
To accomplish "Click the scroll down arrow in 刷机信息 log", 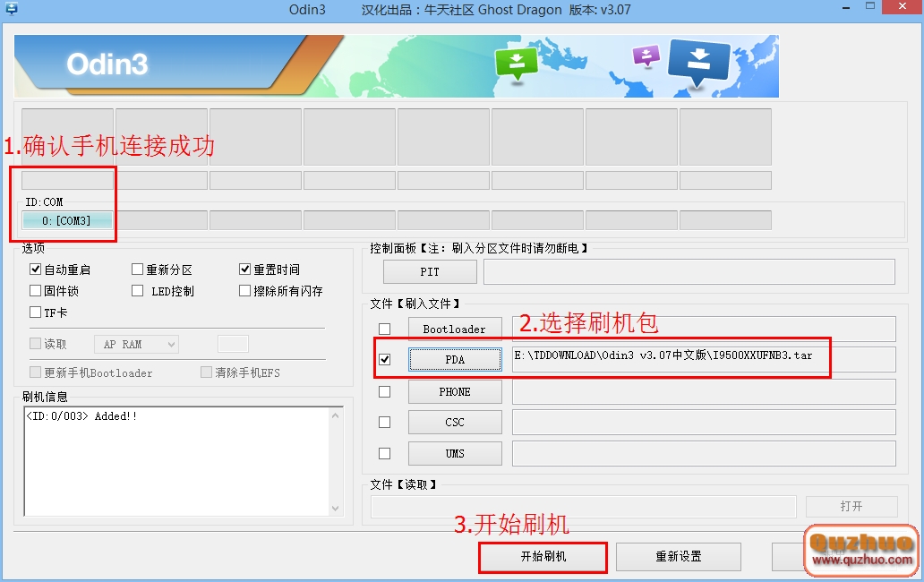I will coord(335,508).
